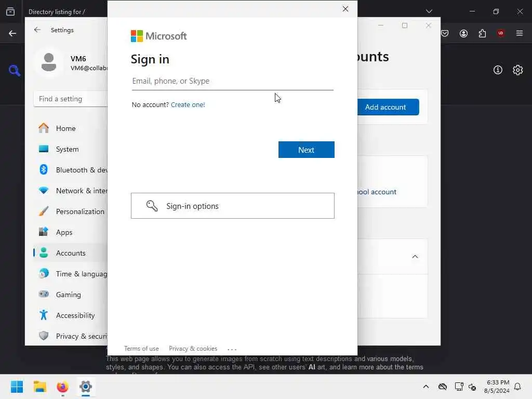Screen dimensions: 532x399
Task: Click the network display tray icon
Action: (x=459, y=387)
